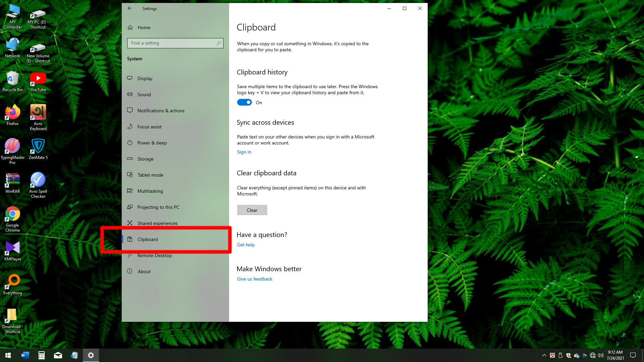This screenshot has height=362, width=644.
Task: Open the Home settings page
Action: pyautogui.click(x=144, y=27)
